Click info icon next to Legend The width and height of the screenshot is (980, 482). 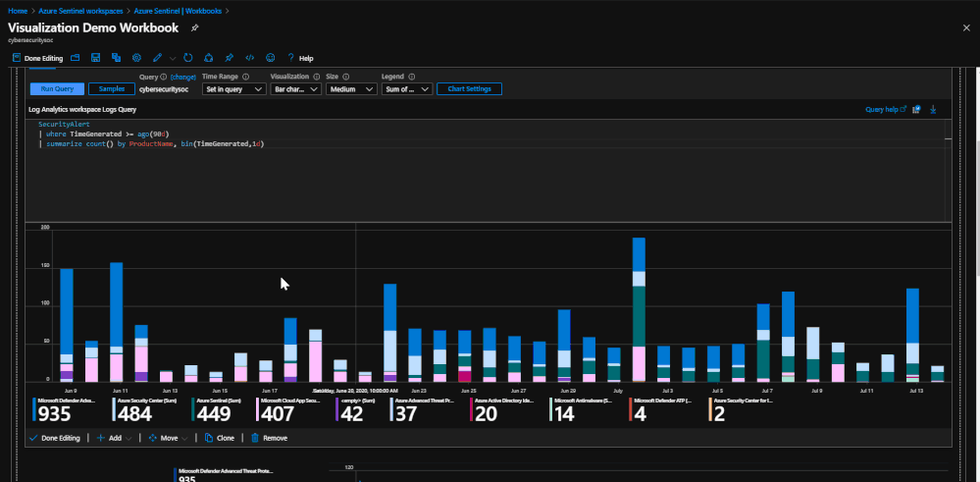point(412,77)
